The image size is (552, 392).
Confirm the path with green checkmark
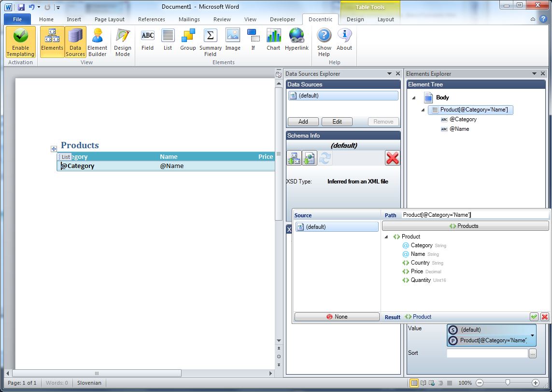[x=534, y=317]
